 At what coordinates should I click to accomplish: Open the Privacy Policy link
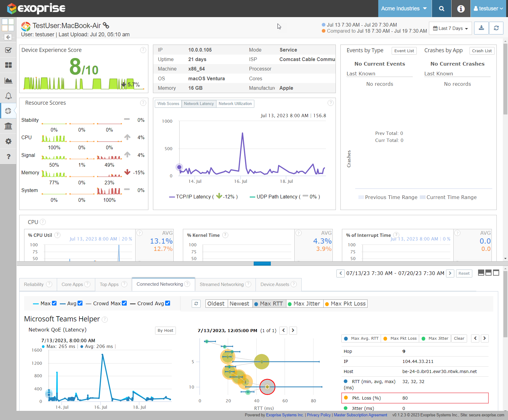pos(319,415)
